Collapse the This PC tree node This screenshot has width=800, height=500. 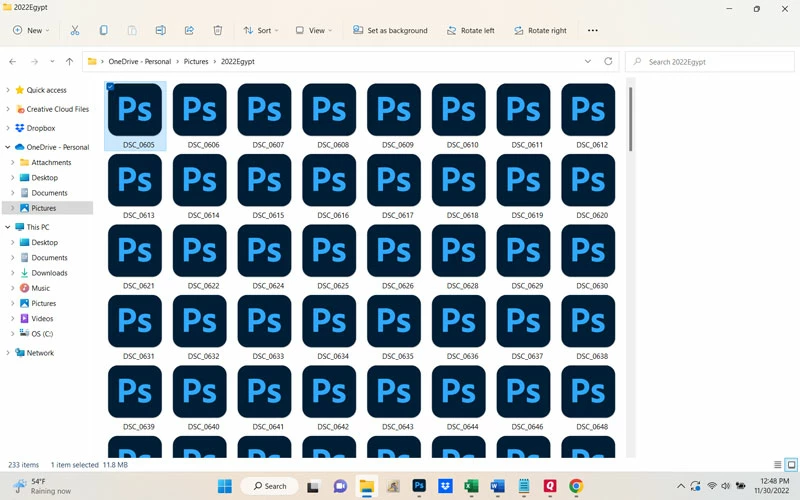click(8, 227)
